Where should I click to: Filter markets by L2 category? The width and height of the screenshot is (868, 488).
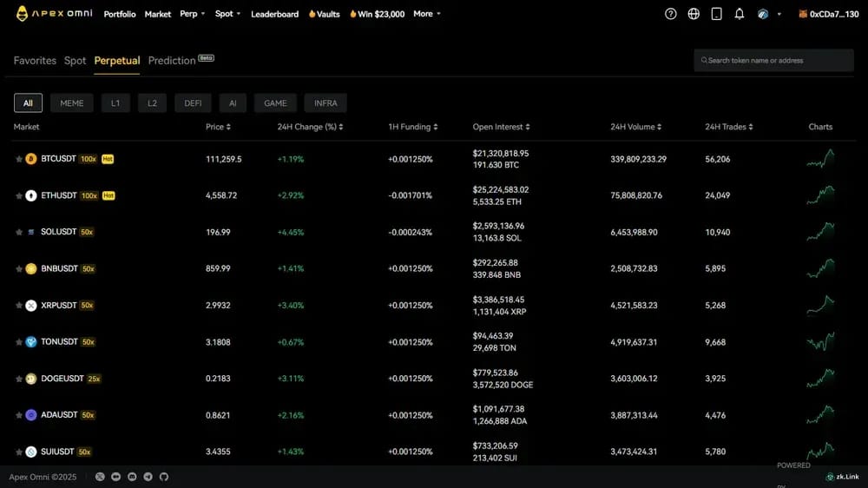[152, 103]
